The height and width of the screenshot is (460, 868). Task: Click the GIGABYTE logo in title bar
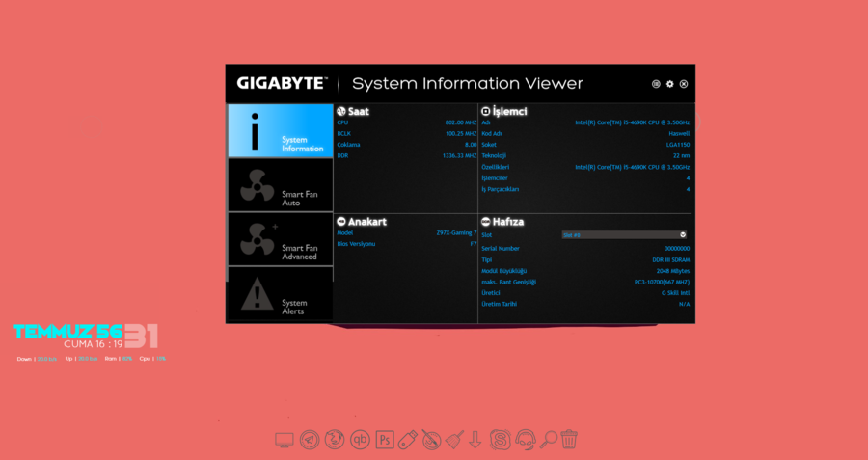click(x=283, y=84)
